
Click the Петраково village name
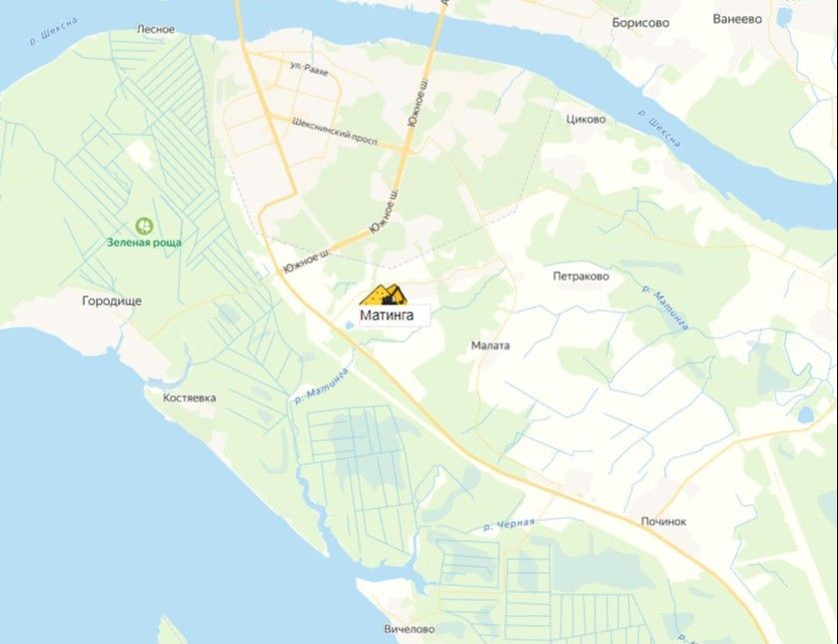(x=581, y=277)
